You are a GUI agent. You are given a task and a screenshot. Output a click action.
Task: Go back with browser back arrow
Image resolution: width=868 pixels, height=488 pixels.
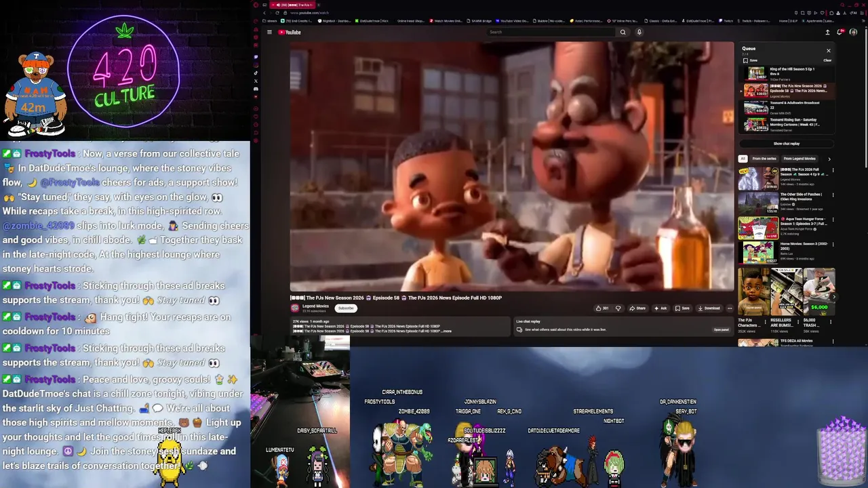(264, 13)
